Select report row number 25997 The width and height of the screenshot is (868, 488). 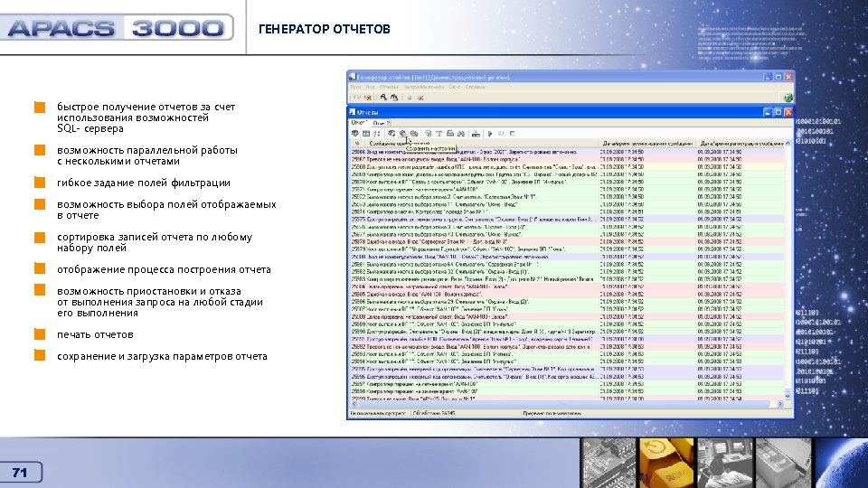tap(567, 383)
